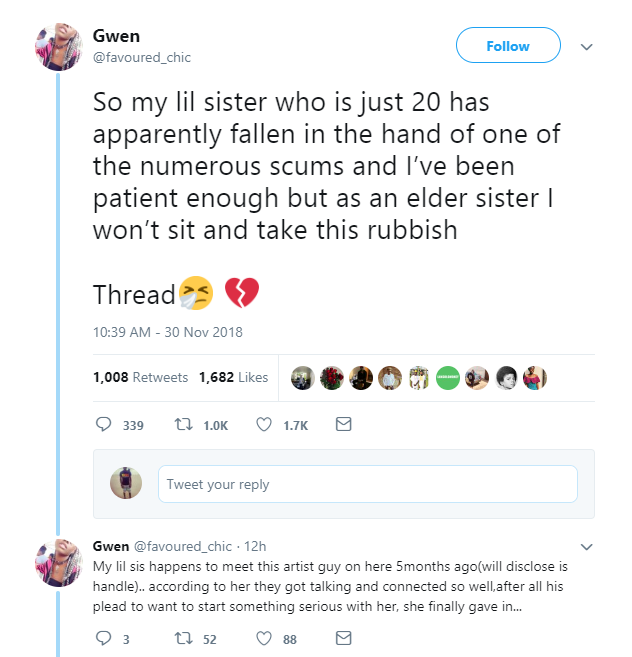
Task: View the 1,008 Retweets list
Action: click(x=140, y=377)
